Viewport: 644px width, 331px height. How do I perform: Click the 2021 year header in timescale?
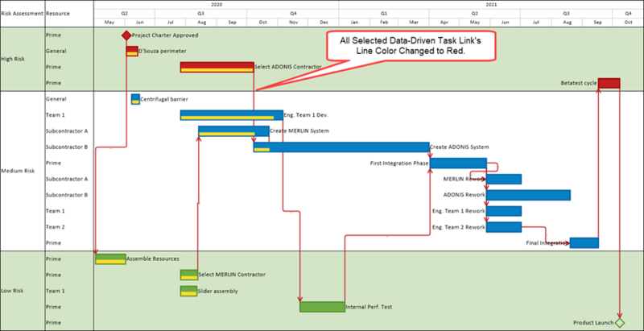coord(492,5)
